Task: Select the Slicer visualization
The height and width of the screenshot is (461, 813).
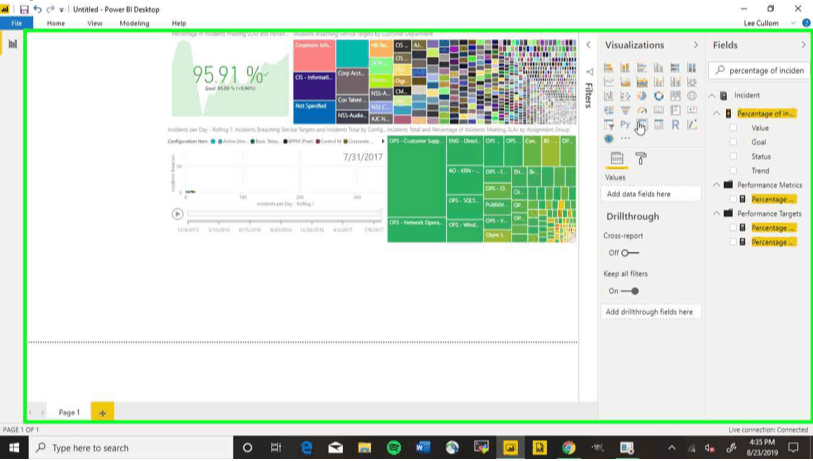Action: (609, 124)
